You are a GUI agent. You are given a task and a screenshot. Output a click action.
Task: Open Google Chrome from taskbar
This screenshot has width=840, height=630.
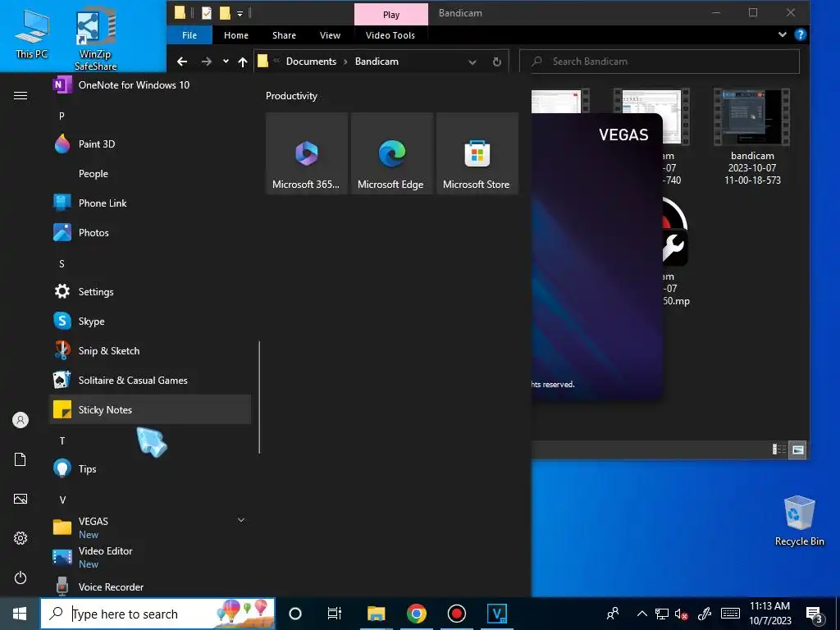(x=416, y=614)
